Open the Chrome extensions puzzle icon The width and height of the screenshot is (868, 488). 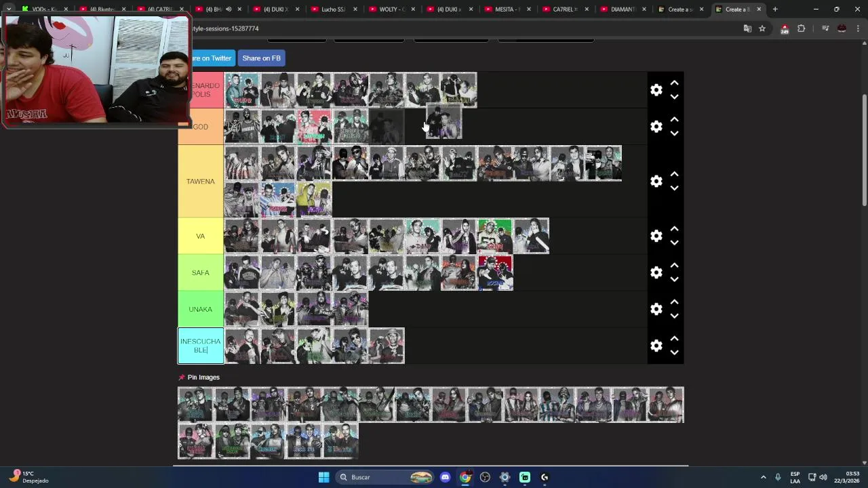coord(802,28)
